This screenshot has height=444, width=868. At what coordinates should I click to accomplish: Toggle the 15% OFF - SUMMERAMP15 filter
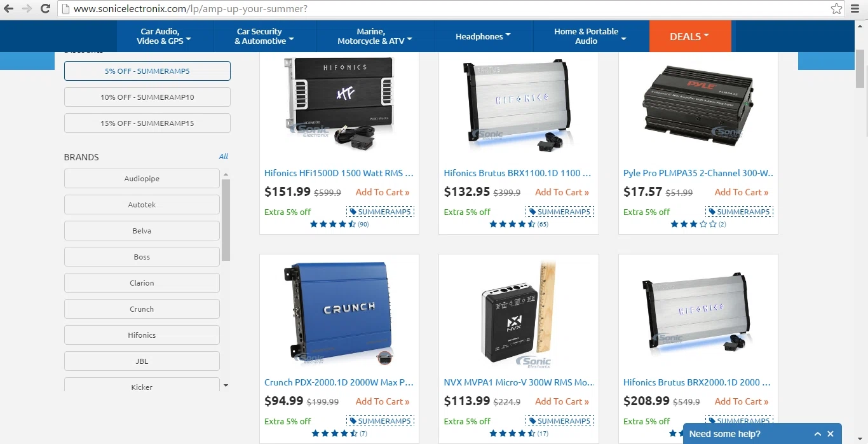[147, 123]
